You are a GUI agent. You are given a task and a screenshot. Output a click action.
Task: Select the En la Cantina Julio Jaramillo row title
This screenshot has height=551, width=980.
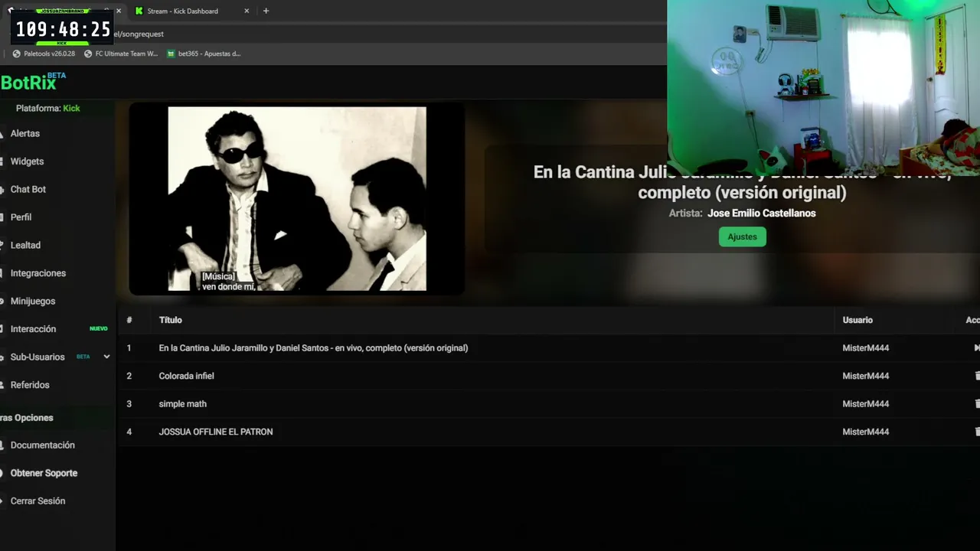[x=313, y=348]
